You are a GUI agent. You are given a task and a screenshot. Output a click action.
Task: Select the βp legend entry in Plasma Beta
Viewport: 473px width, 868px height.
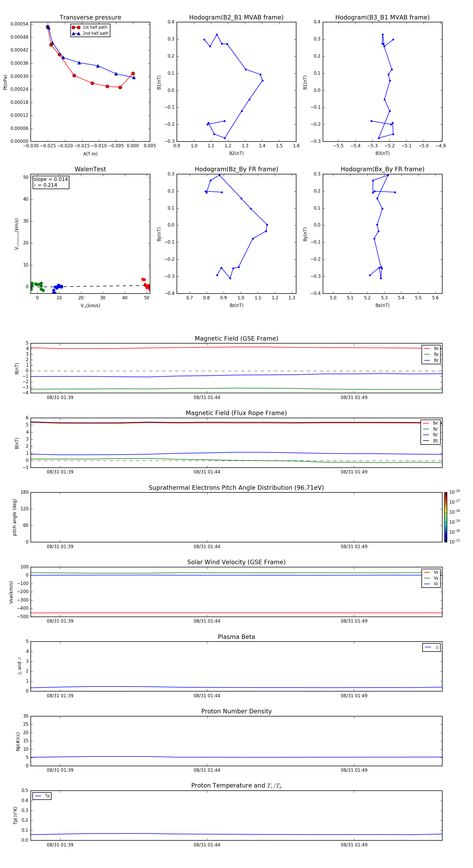pyautogui.click(x=431, y=647)
